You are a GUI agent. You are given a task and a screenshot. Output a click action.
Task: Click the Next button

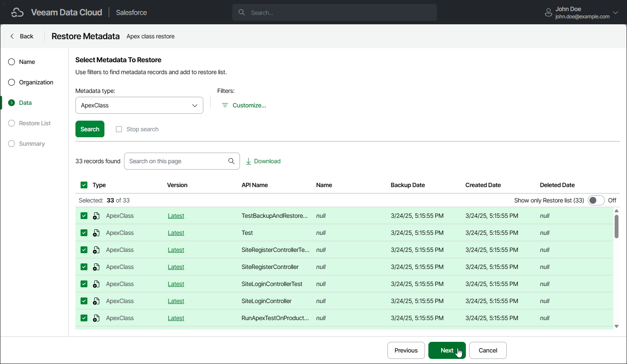(x=447, y=350)
